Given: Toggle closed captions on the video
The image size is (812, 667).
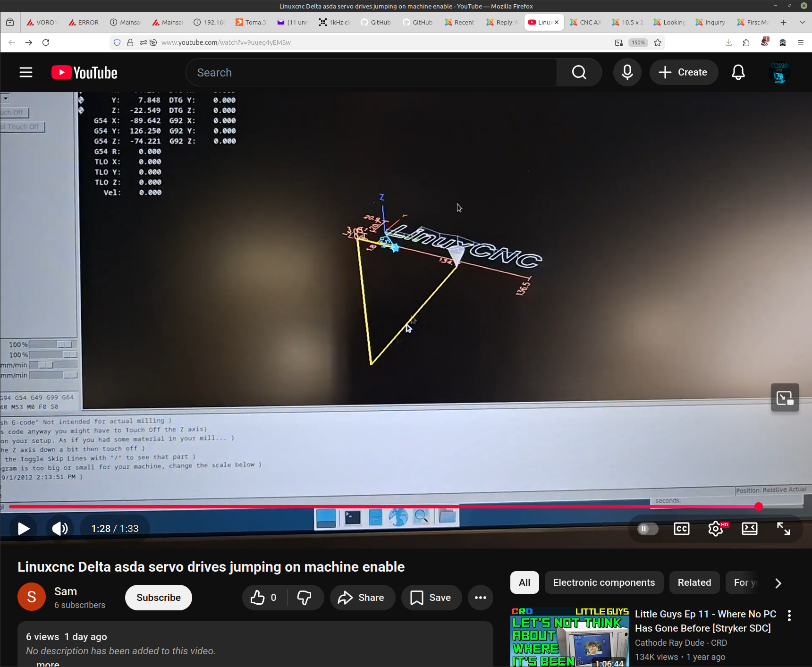Looking at the screenshot, I should coord(681,529).
